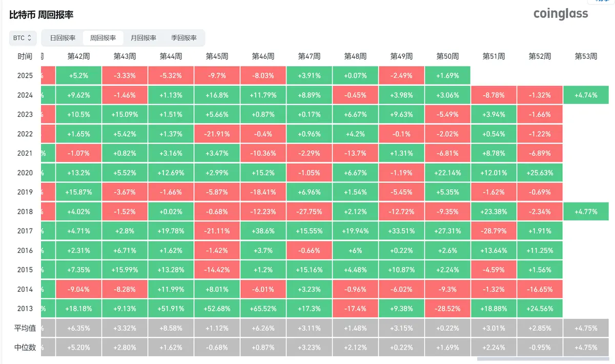615x364 pixels.
Task: Switch to the 日回报率 tab
Action: 63,38
